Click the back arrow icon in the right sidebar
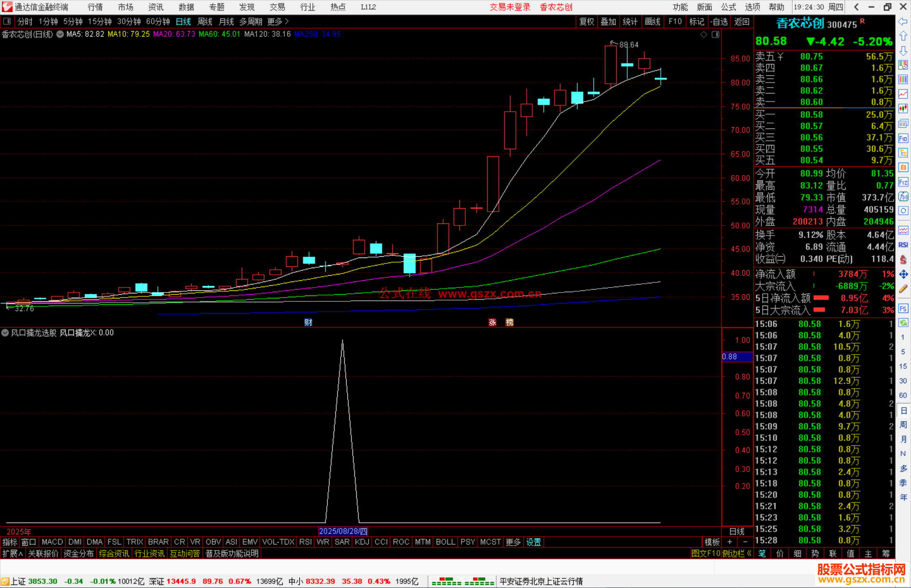The width and height of the screenshot is (911, 588). click(x=903, y=21)
